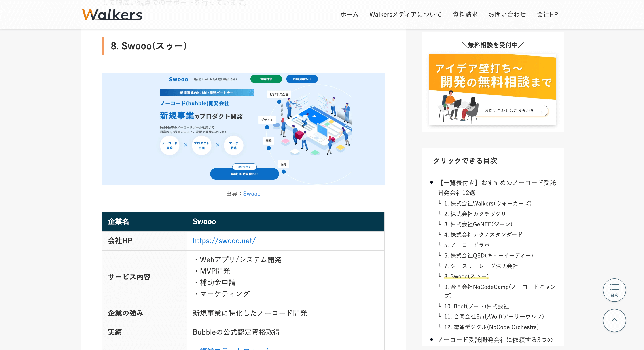This screenshot has height=350, width=644.
Task: Go to 10. Boot(ブート)株式会社 section
Action: click(476, 306)
